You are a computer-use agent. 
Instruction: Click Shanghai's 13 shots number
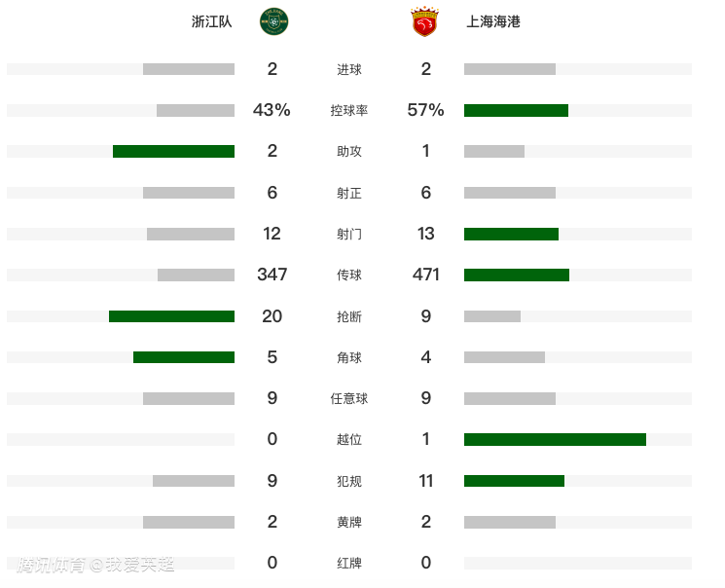(x=426, y=234)
